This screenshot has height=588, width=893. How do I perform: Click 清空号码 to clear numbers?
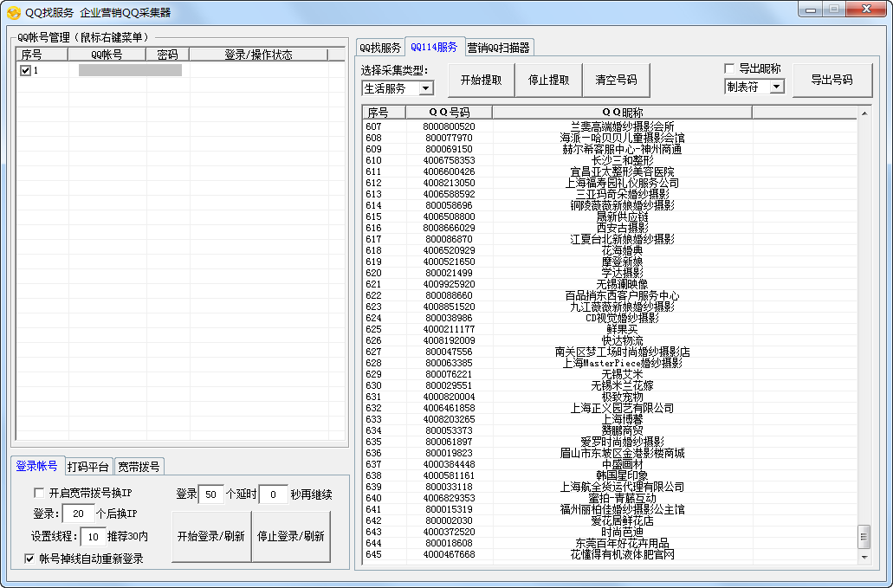616,80
